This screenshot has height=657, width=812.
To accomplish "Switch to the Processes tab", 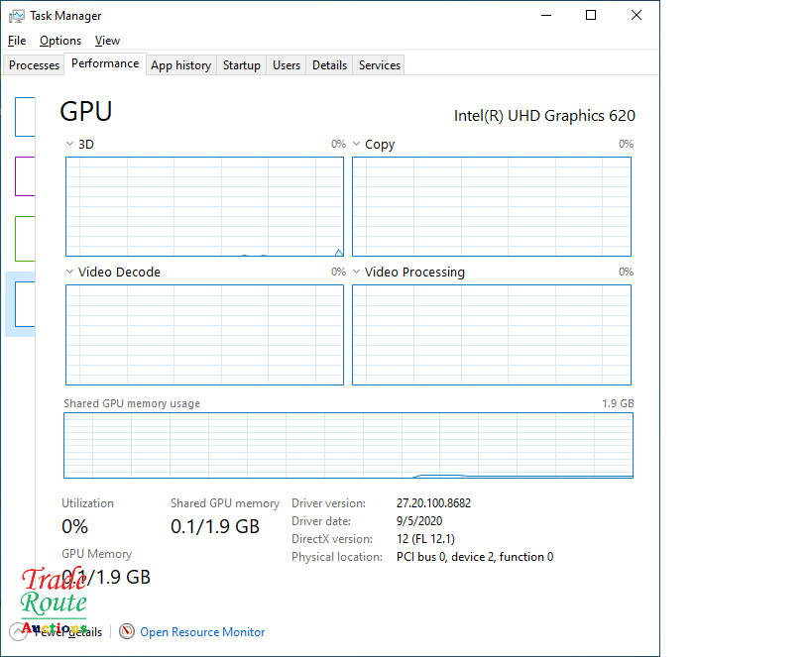I will [x=35, y=65].
